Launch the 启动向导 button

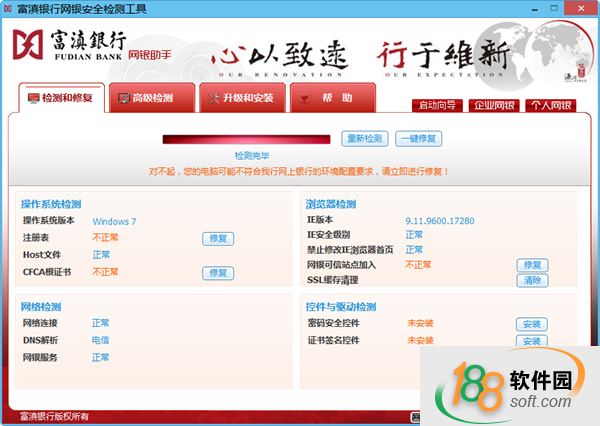click(x=437, y=105)
